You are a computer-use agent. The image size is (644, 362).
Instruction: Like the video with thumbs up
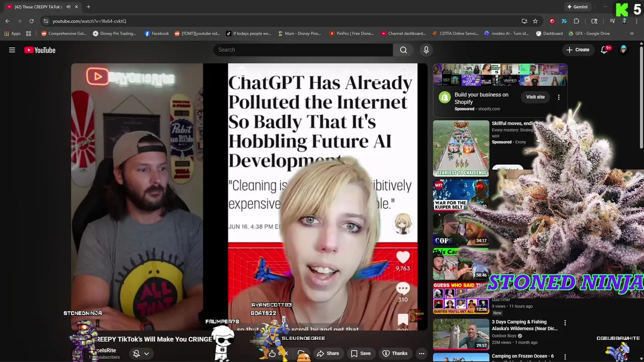(x=272, y=353)
